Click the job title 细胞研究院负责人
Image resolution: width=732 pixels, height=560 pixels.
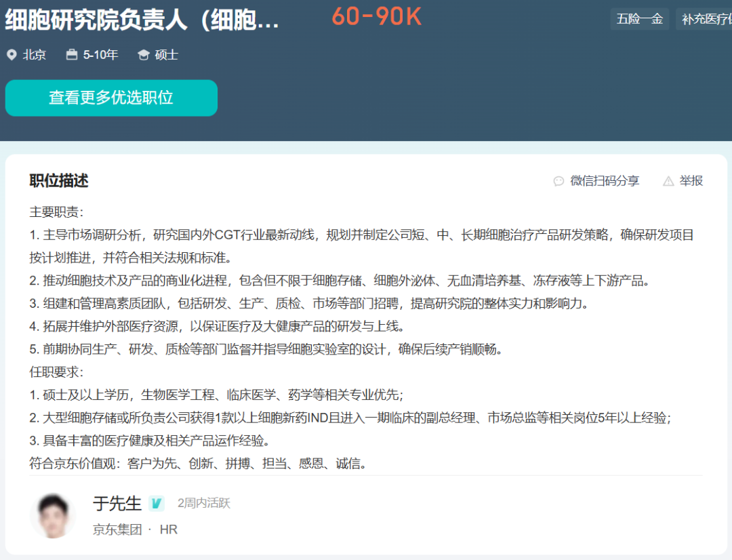[x=142, y=20]
